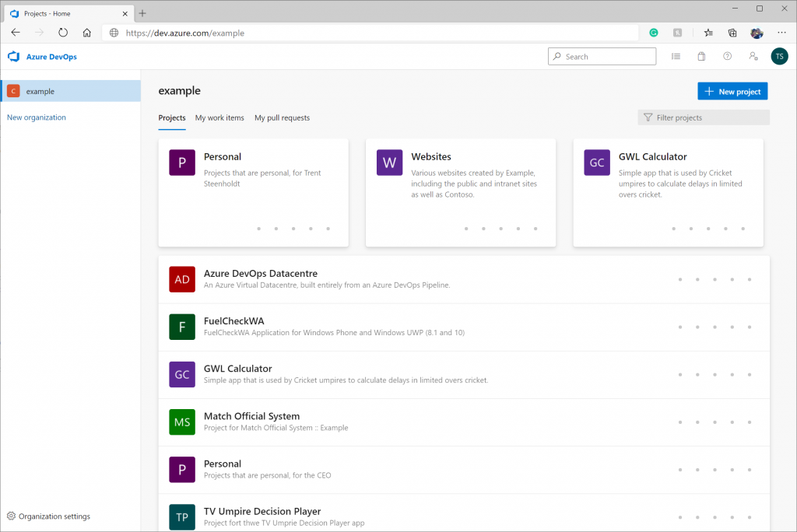The height and width of the screenshot is (532, 797).
Task: Switch to the Projects tab
Action: [172, 118]
